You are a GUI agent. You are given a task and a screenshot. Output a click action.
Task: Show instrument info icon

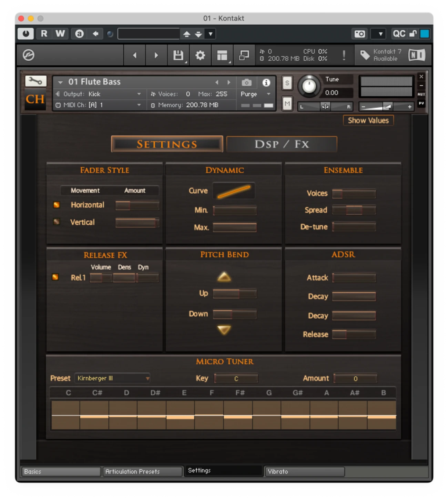[x=266, y=83]
